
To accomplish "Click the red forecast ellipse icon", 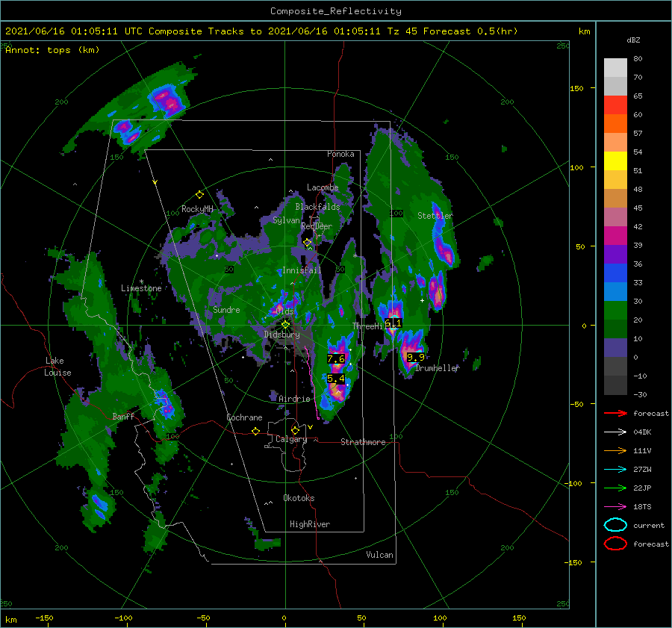I will tap(615, 544).
